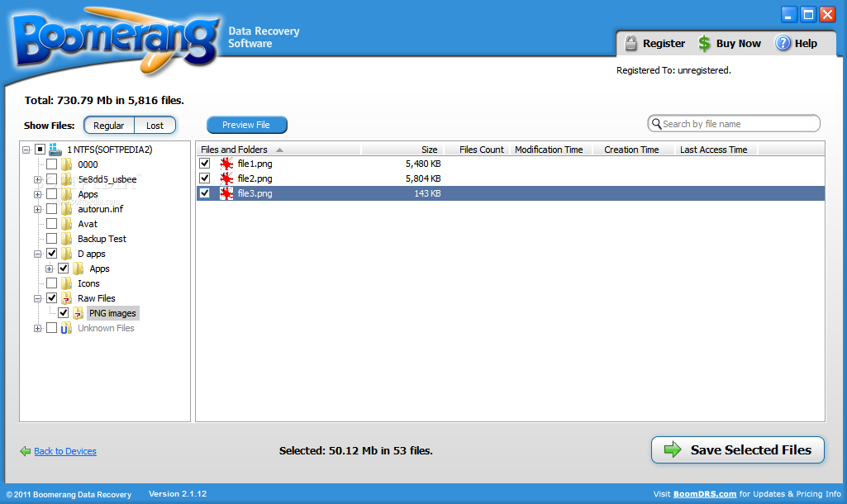This screenshot has height=504, width=847.
Task: Click the 5,804 KB size cell
Action: [x=423, y=178]
